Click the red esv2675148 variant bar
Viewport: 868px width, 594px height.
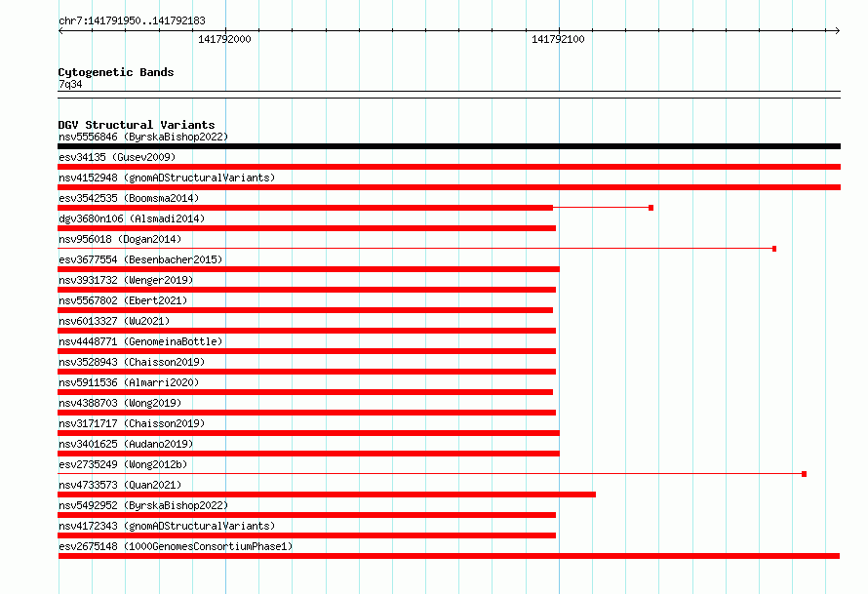[449, 556]
